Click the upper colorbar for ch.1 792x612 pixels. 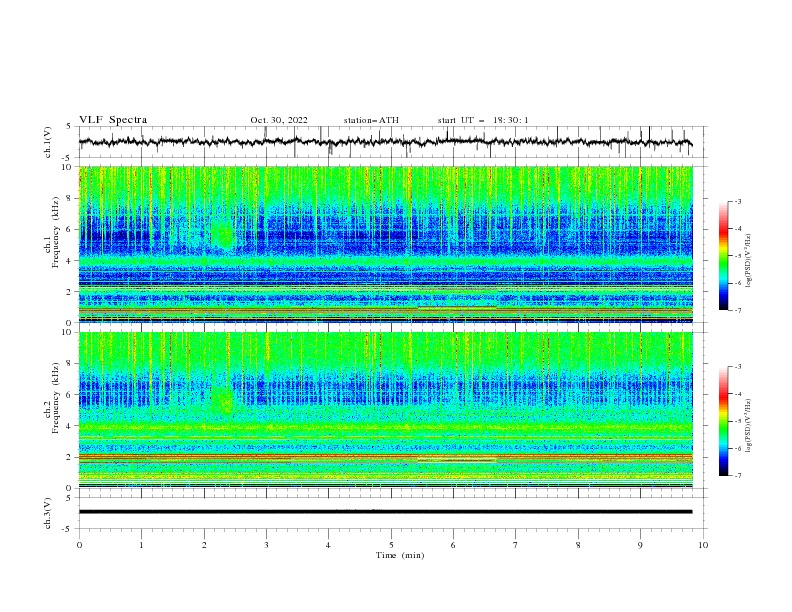(x=723, y=255)
